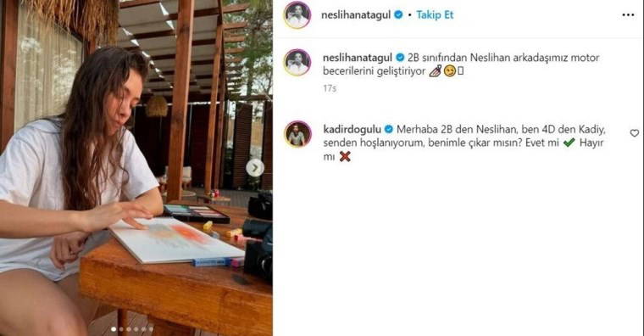Select the first carousel indicator dot
The height and width of the screenshot is (336, 644).
[114, 329]
